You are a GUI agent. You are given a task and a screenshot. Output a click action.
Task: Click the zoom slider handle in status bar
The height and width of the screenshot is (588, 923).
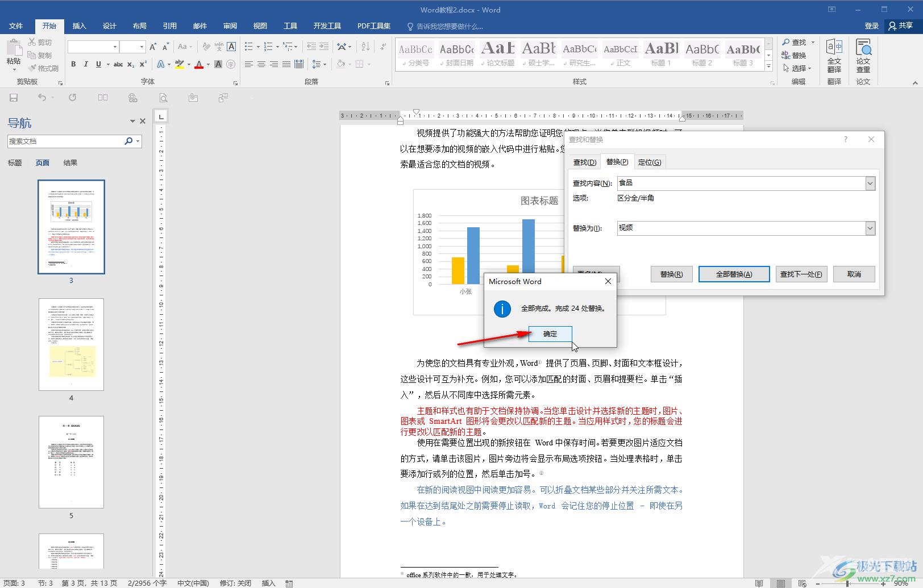tap(847, 583)
